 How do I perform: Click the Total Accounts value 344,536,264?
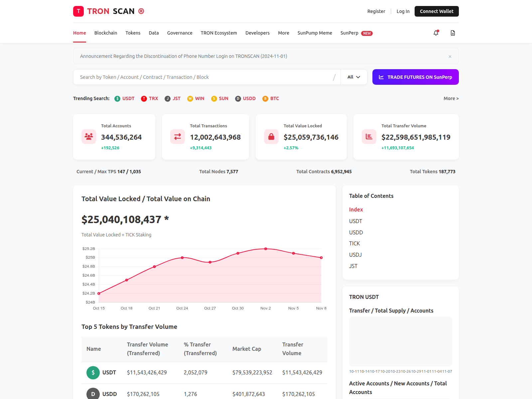[121, 137]
